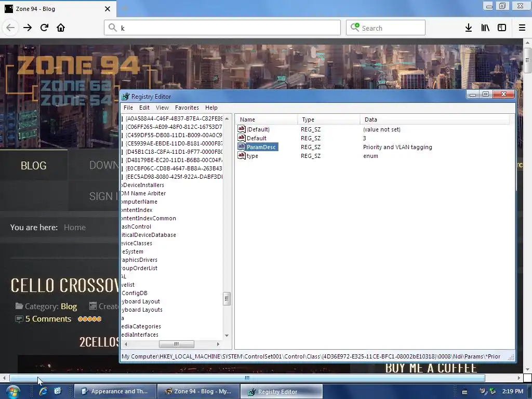Select the BLOG navigation tab

click(34, 165)
